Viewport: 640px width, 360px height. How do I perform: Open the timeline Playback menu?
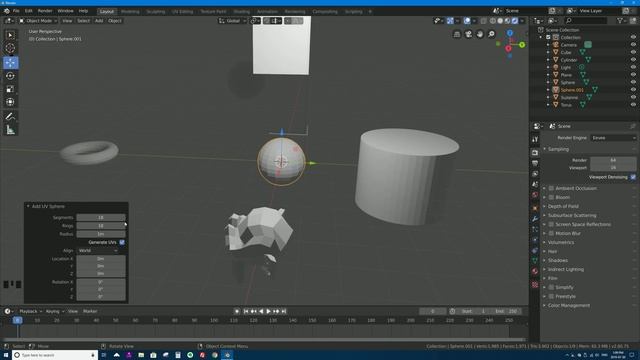(30, 311)
